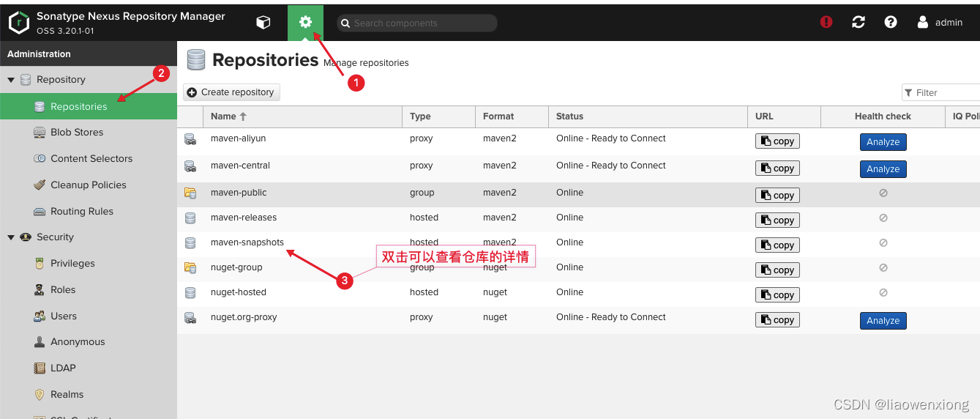Sort by the Format column header
The image size is (980, 419).
click(x=512, y=116)
